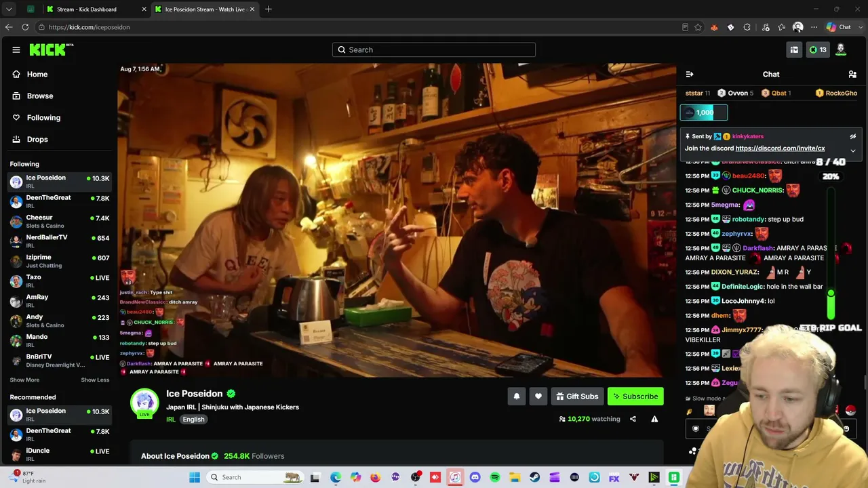Go to Home in the sidebar
Viewport: 868px width, 488px height.
(x=37, y=75)
